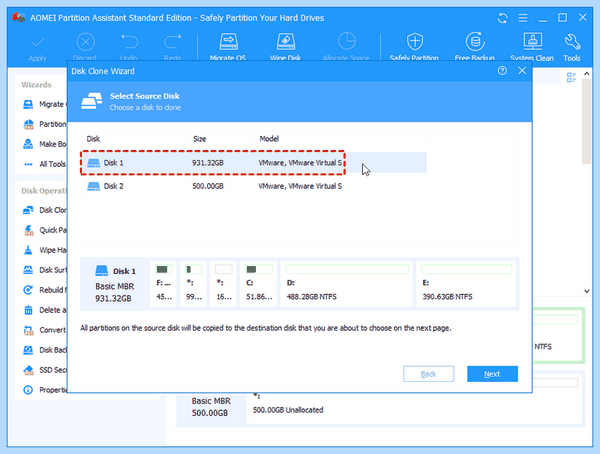Click Wipe Hard Drive in sidebar
Screen dimensions: 600x454
pyautogui.click(x=44, y=250)
